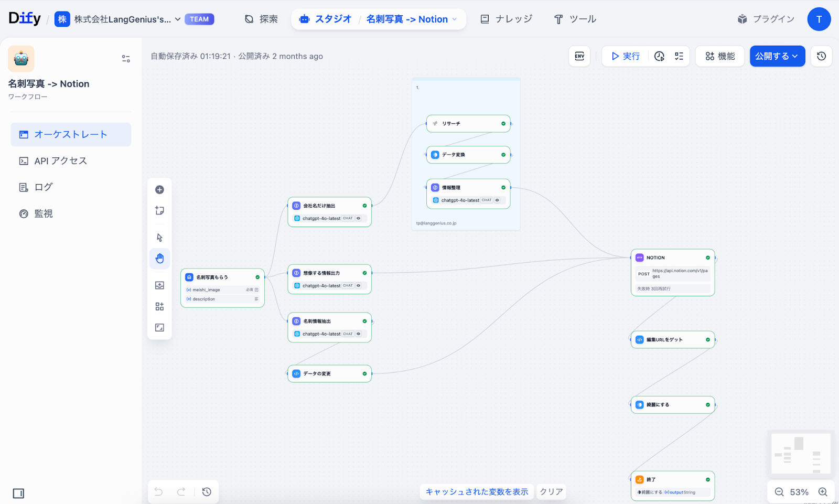Open the ツール tab

[575, 19]
